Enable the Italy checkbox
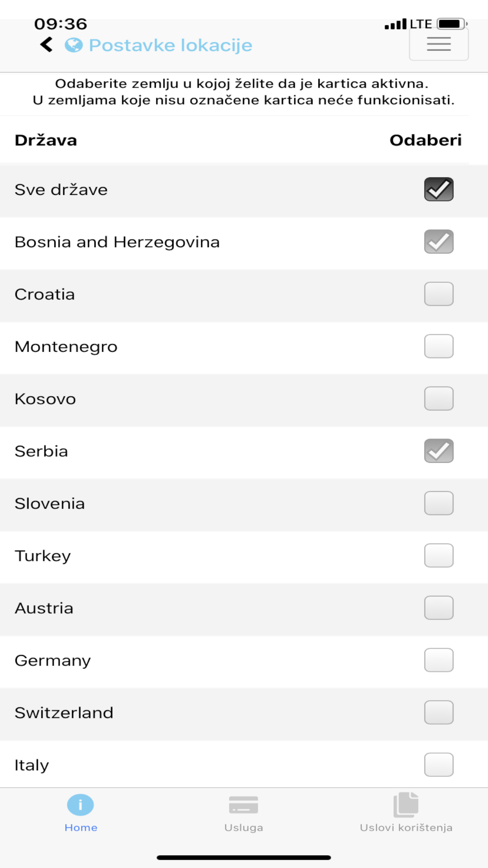This screenshot has width=488, height=868. [438, 765]
